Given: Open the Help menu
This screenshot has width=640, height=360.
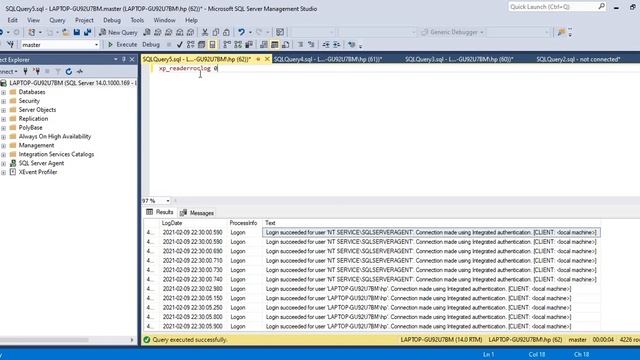Looking at the screenshot, I should [191, 20].
